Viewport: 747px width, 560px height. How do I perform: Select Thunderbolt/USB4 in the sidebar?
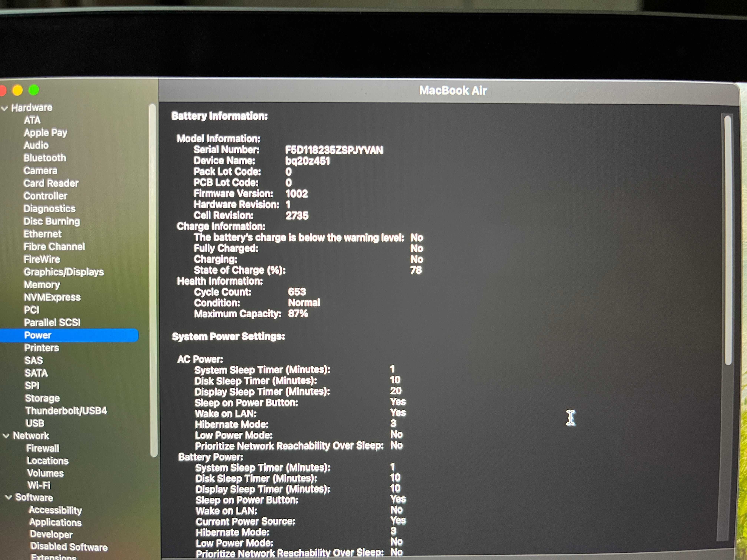coord(66,411)
